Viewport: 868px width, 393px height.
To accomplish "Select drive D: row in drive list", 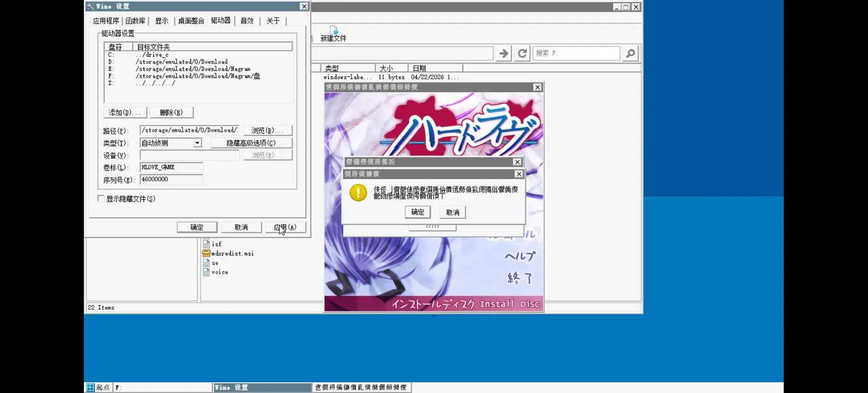I will (198, 62).
